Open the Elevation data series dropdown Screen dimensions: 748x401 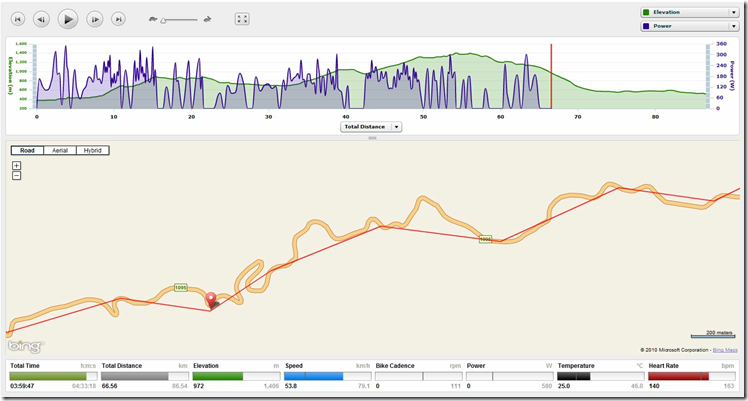pyautogui.click(x=689, y=12)
